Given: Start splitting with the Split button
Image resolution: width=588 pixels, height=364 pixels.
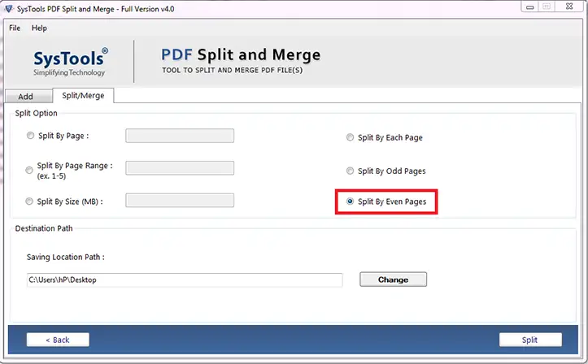Looking at the screenshot, I should [530, 340].
